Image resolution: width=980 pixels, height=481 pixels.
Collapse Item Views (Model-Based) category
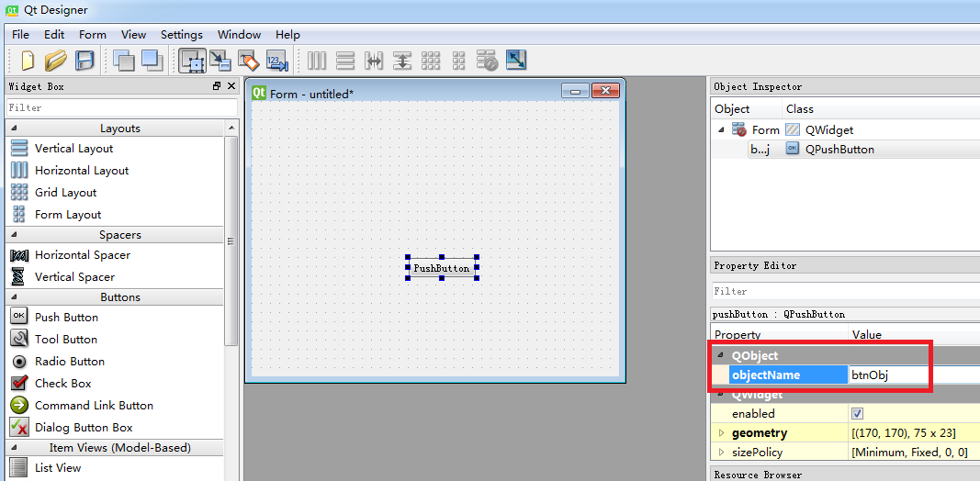(x=15, y=448)
